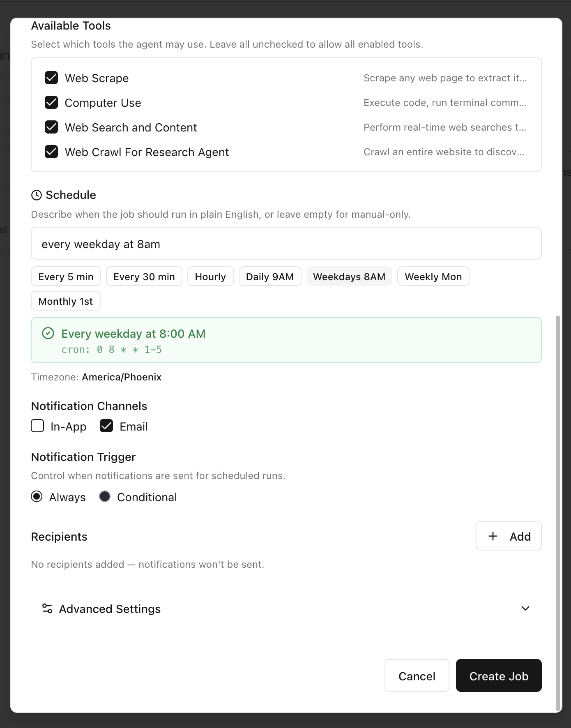Click the Web Crawl For Research Agent label
Image resolution: width=571 pixels, height=728 pixels.
pos(147,152)
